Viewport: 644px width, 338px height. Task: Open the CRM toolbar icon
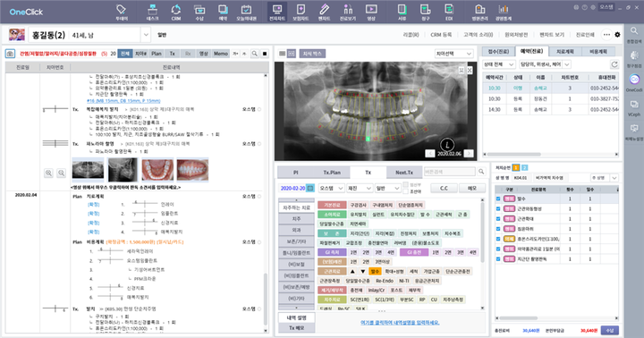pos(176,12)
